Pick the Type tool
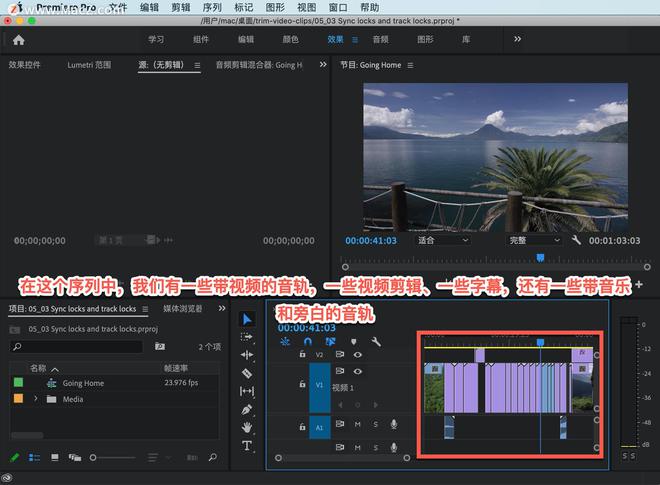 coord(247,446)
